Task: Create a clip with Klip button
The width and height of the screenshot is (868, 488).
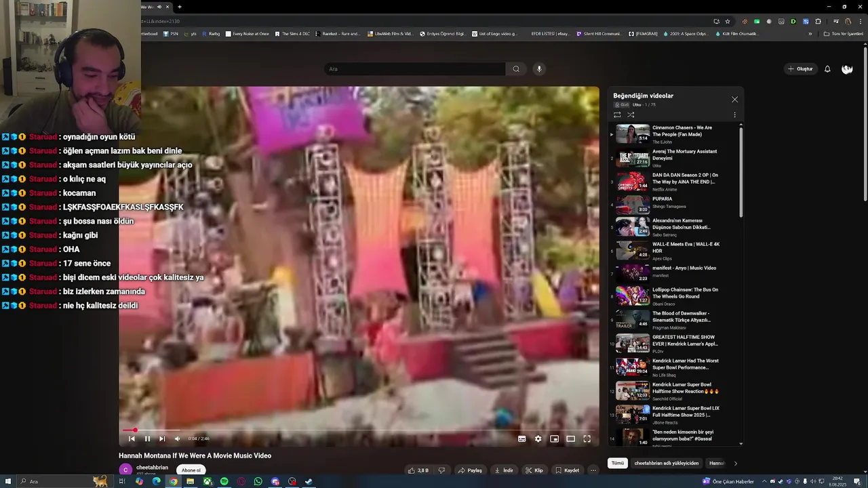Action: 534,470
